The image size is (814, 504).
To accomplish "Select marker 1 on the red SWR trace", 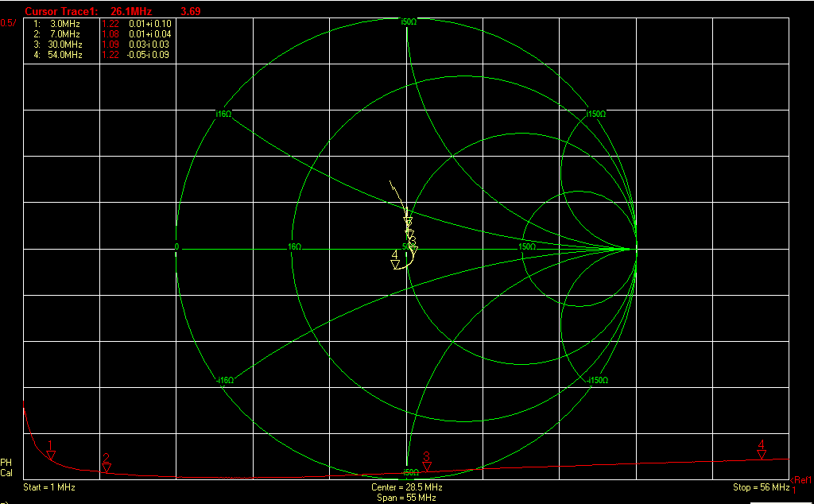I will [51, 450].
